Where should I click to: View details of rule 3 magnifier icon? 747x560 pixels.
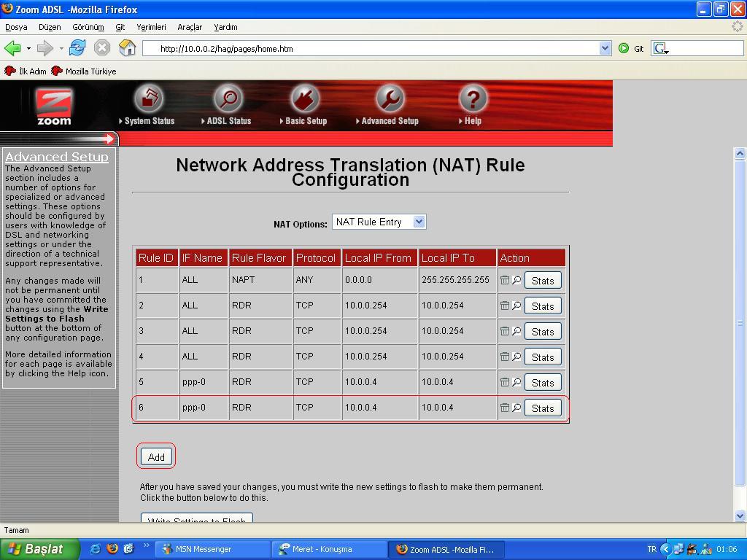click(516, 331)
